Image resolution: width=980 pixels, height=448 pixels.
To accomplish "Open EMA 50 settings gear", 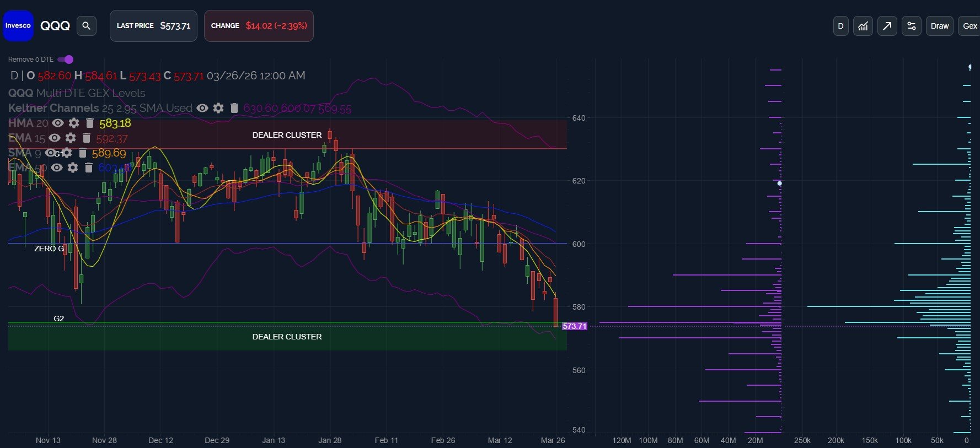I will (73, 168).
